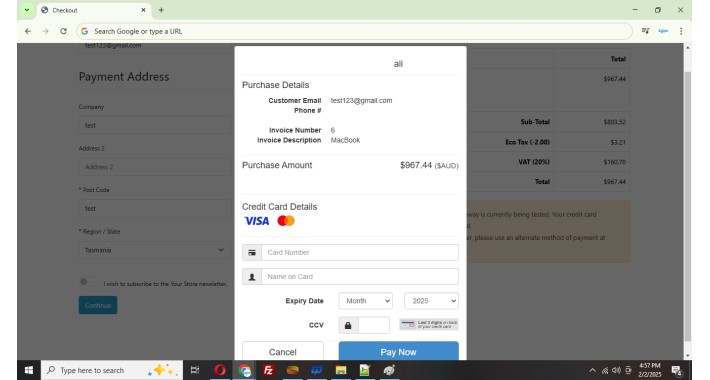Screen dimensions: 710x380
Task: Focus the Name on Card field
Action: click(x=360, y=276)
